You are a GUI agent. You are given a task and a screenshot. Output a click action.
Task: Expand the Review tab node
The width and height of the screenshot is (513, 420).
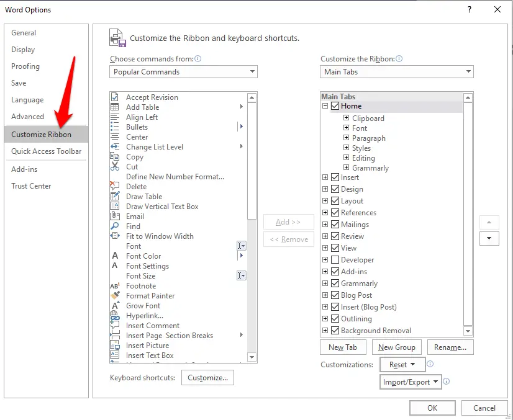click(x=325, y=236)
